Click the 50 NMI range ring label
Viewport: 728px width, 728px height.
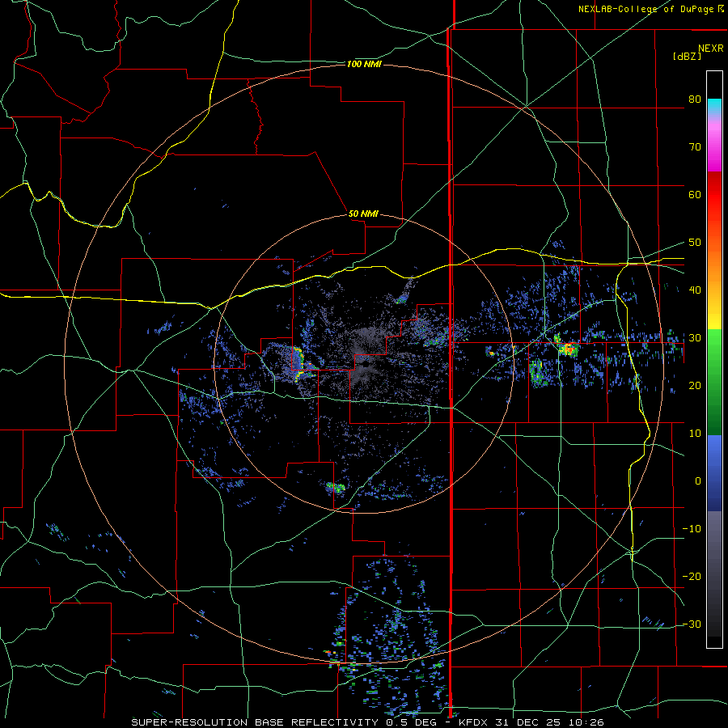363,214
